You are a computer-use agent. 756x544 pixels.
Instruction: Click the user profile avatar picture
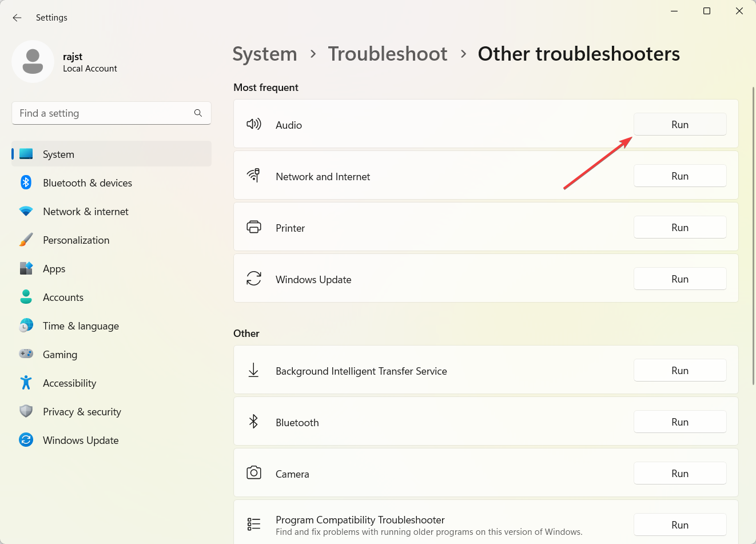33,61
